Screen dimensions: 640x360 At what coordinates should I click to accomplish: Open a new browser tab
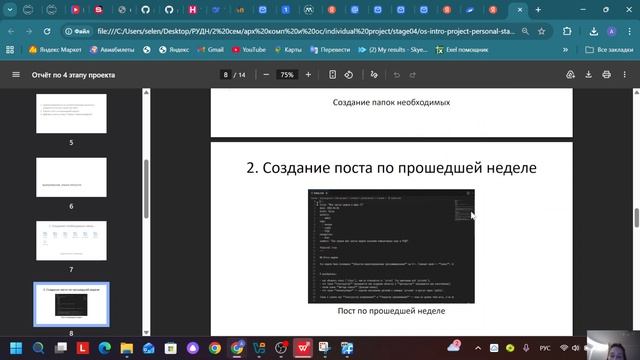[538, 10]
